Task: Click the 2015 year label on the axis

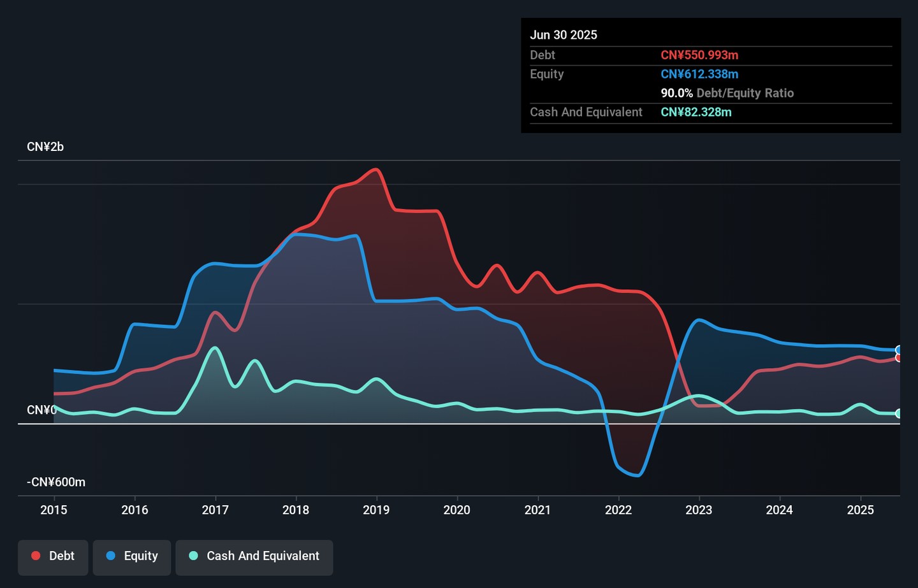Action: pyautogui.click(x=54, y=510)
